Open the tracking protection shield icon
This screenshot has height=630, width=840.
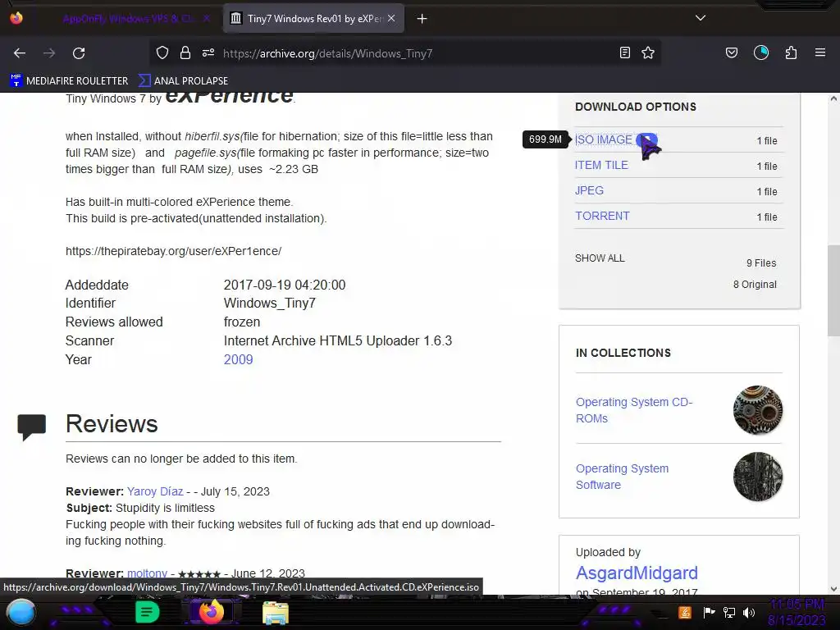click(162, 52)
